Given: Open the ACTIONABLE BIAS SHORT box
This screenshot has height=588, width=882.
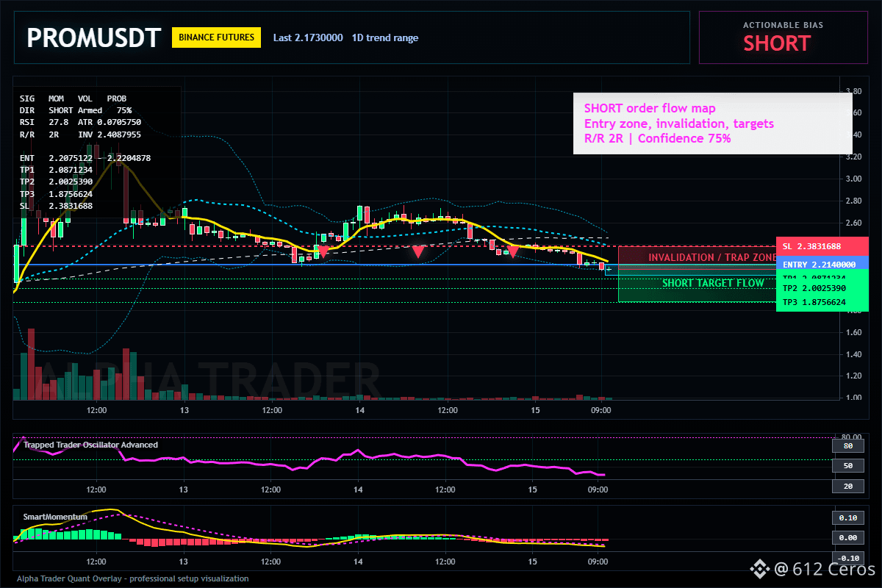Looking at the screenshot, I should pyautogui.click(x=783, y=37).
